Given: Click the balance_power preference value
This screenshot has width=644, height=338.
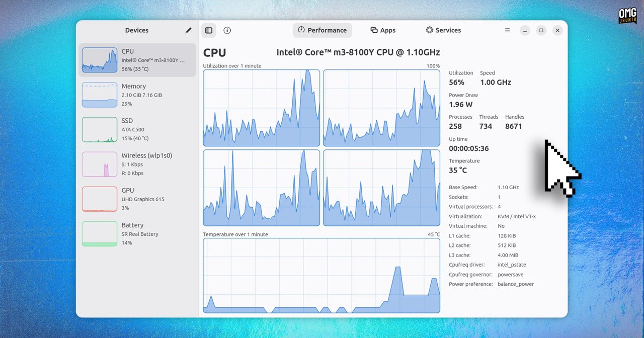Looking at the screenshot, I should (516, 284).
